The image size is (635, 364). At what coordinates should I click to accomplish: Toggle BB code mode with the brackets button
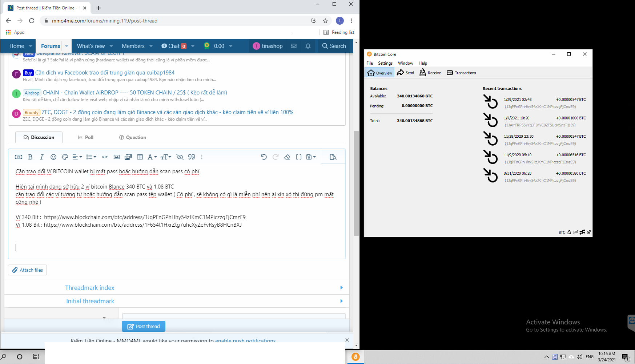click(299, 157)
